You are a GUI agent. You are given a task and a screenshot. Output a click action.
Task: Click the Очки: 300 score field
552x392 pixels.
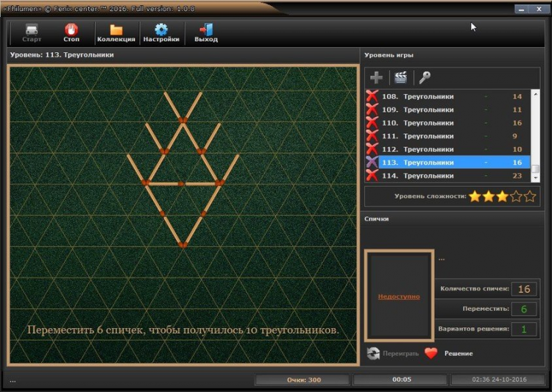(x=304, y=379)
